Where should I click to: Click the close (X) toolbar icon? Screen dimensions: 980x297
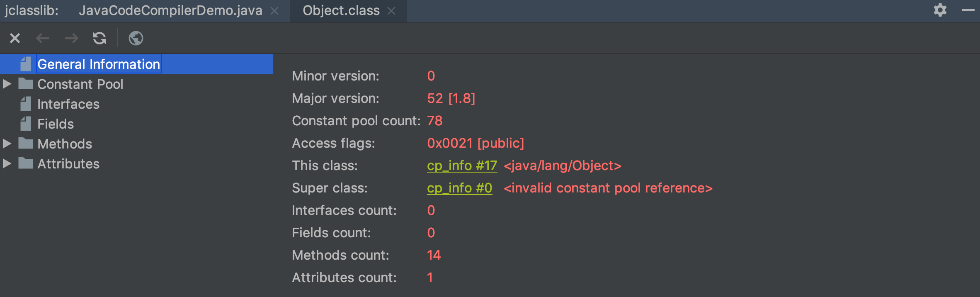click(15, 39)
